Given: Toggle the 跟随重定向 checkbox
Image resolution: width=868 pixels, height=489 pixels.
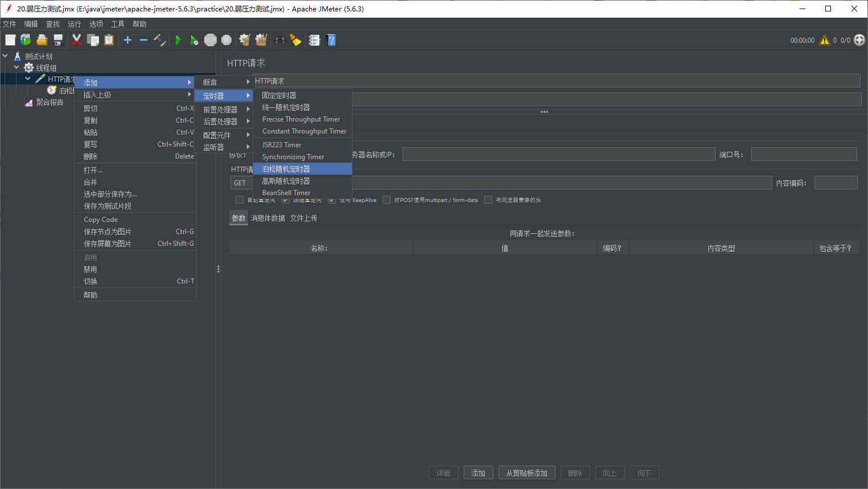Looking at the screenshot, I should (x=286, y=200).
